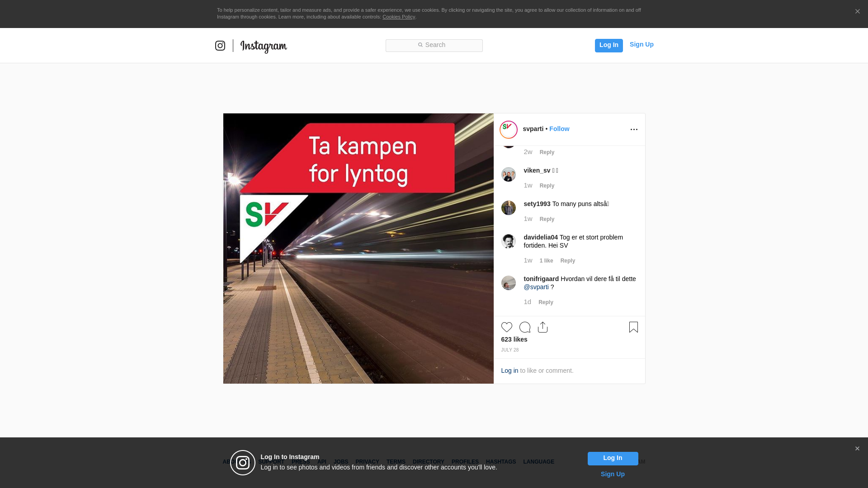Image resolution: width=868 pixels, height=488 pixels.
Task: Open the Cookies Policy link
Action: tap(399, 17)
